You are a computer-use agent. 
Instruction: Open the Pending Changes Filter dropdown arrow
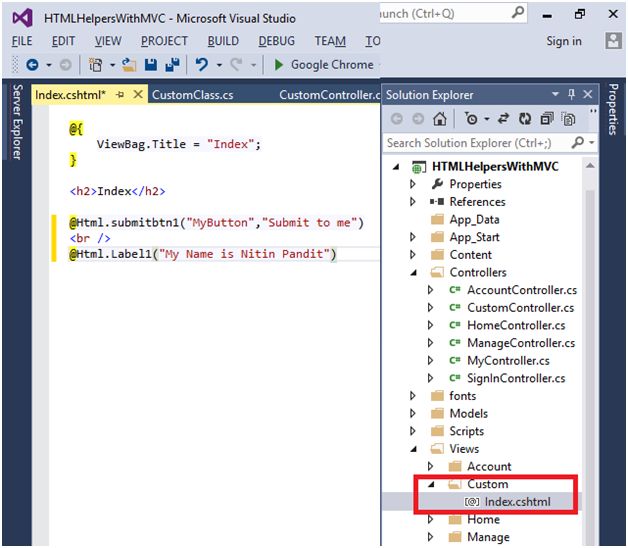coord(487,119)
